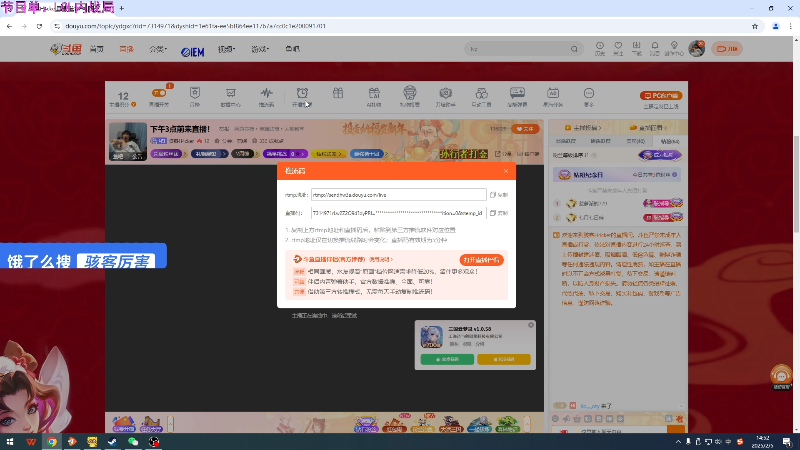800x450 pixels.
Task: Expand the first purple pill under stream title
Action: pos(166,154)
